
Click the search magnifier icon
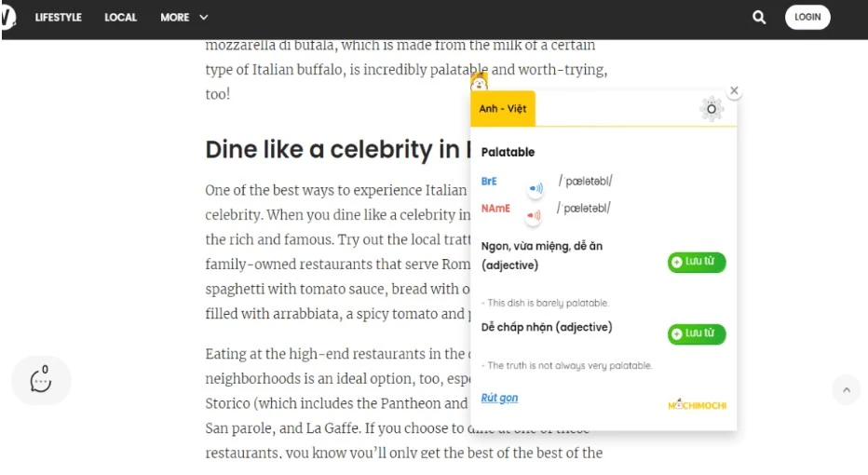point(759,17)
